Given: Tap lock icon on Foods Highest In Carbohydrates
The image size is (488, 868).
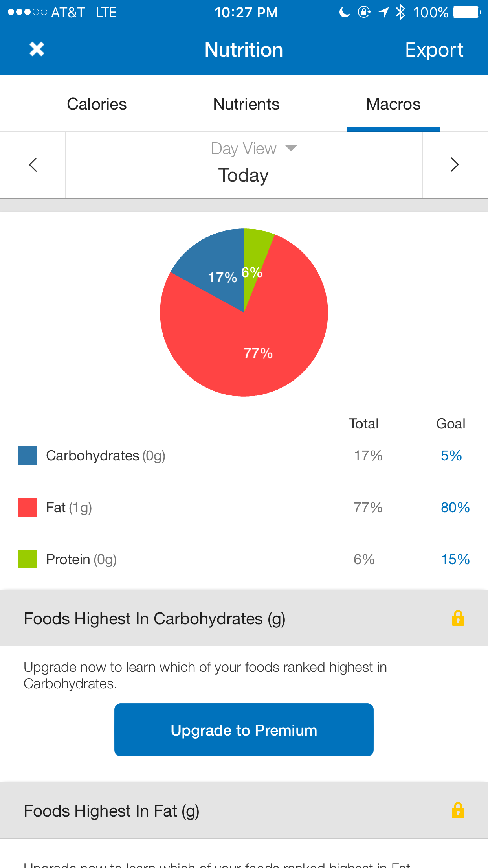Looking at the screenshot, I should tap(458, 618).
